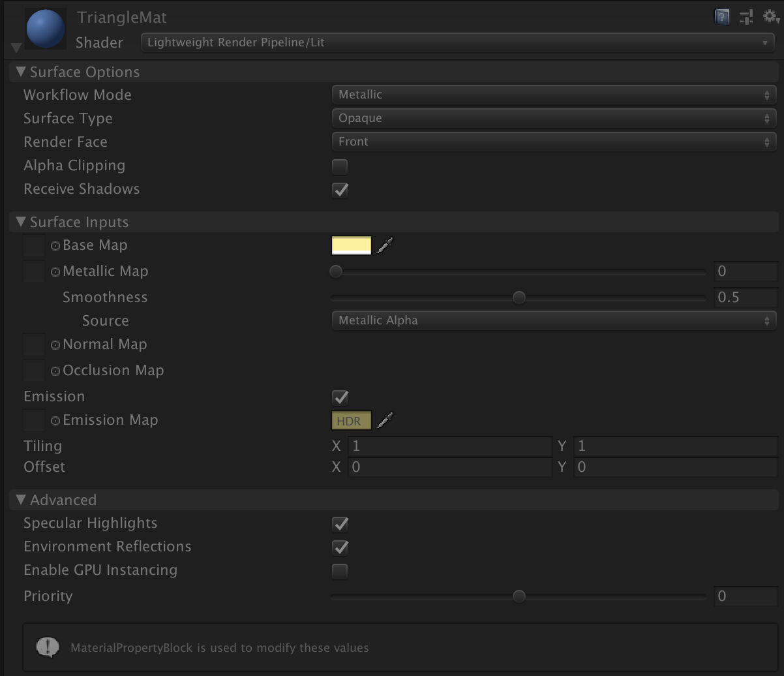The image size is (784, 676).
Task: Open the material help reference icon
Action: (722, 17)
